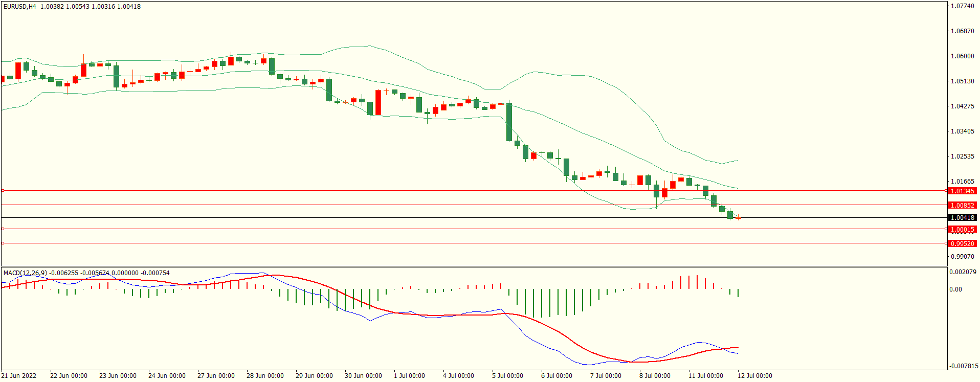
Task: Click the 28 Jun 00:00 date label
Action: pos(265,376)
